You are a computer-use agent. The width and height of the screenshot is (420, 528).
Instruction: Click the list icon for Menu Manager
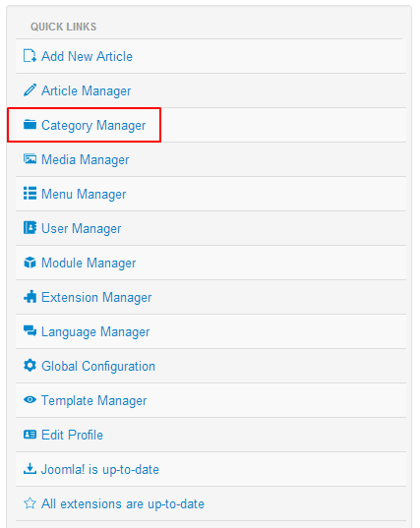(x=30, y=194)
